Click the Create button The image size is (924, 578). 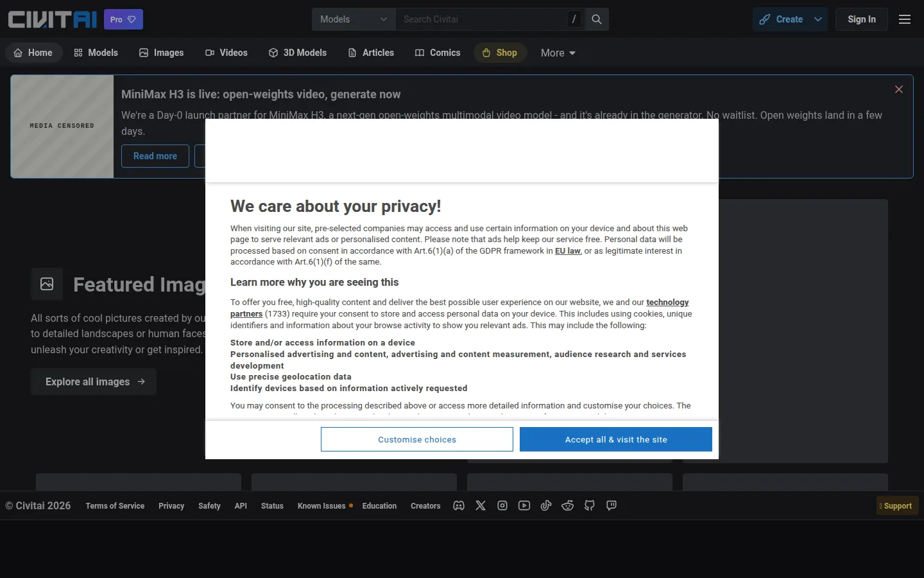coord(782,19)
